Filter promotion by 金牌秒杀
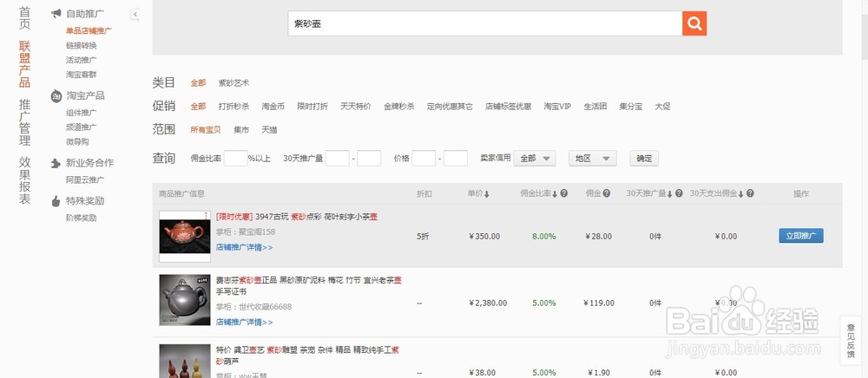 pyautogui.click(x=399, y=107)
